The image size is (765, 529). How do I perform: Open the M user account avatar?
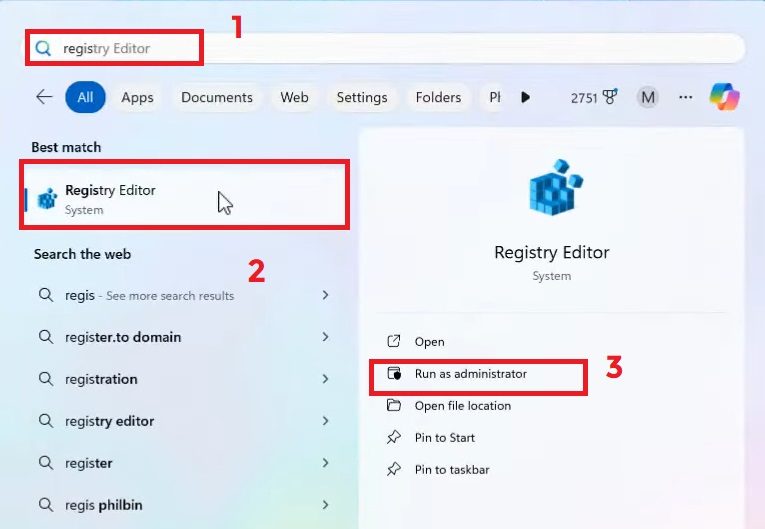(x=647, y=97)
